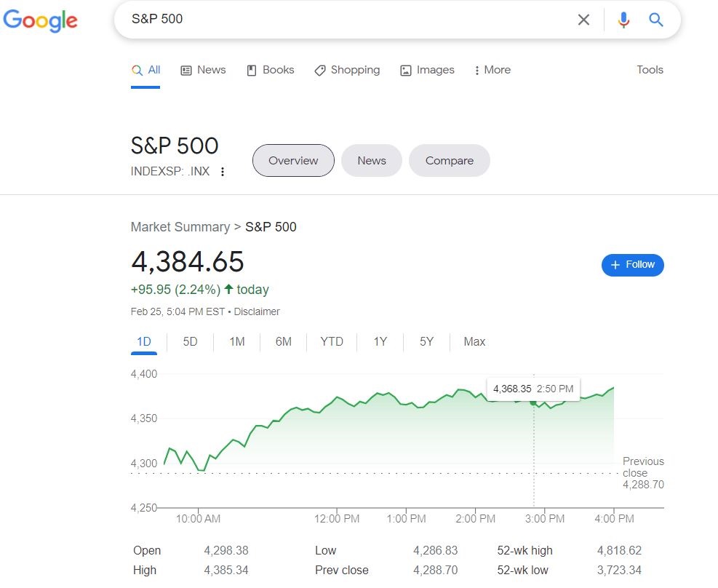
Task: Open the More search categories dropdown
Action: point(492,70)
